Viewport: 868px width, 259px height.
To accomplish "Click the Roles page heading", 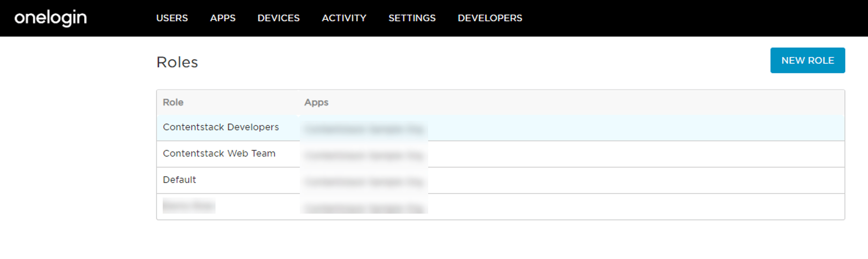I will 177,62.
